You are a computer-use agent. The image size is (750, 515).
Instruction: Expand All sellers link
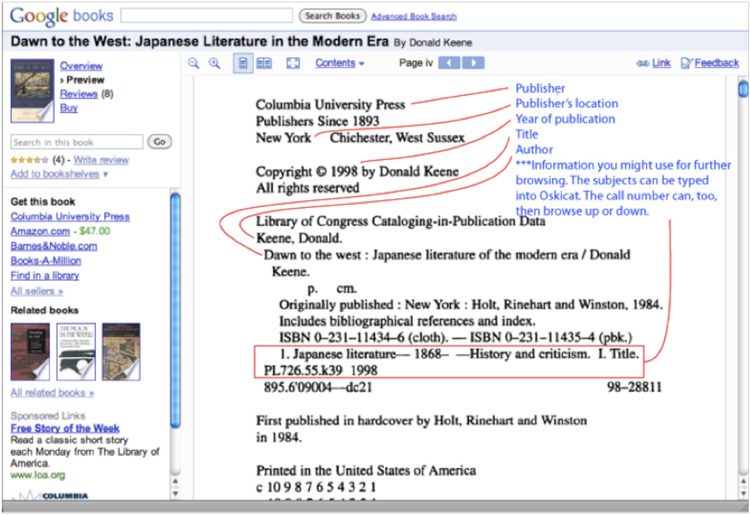[x=37, y=291]
